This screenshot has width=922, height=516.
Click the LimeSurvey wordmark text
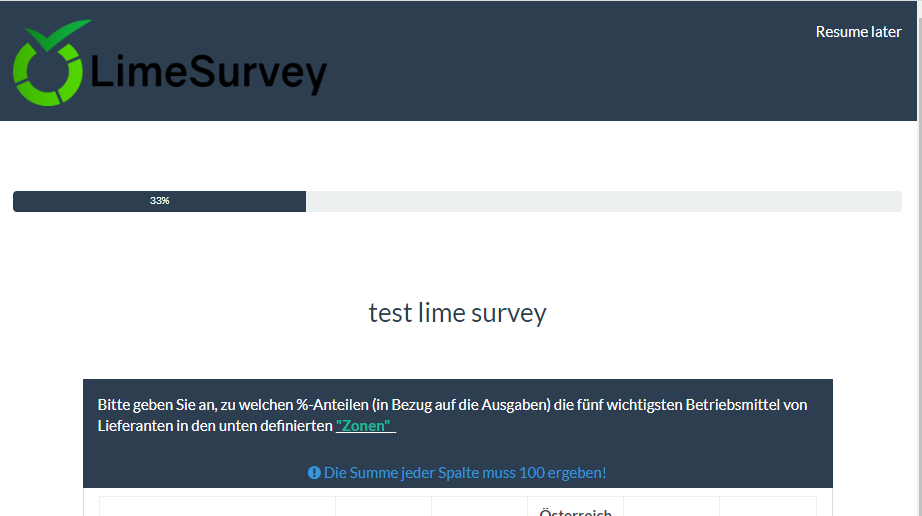pos(208,73)
